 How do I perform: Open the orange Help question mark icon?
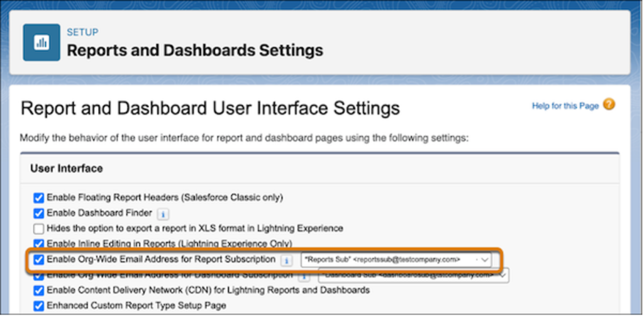click(x=609, y=104)
